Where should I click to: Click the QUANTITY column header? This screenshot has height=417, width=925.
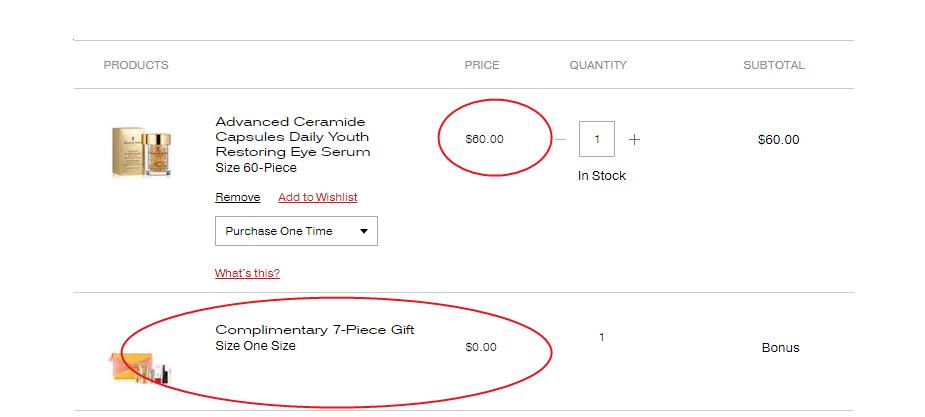click(x=598, y=65)
